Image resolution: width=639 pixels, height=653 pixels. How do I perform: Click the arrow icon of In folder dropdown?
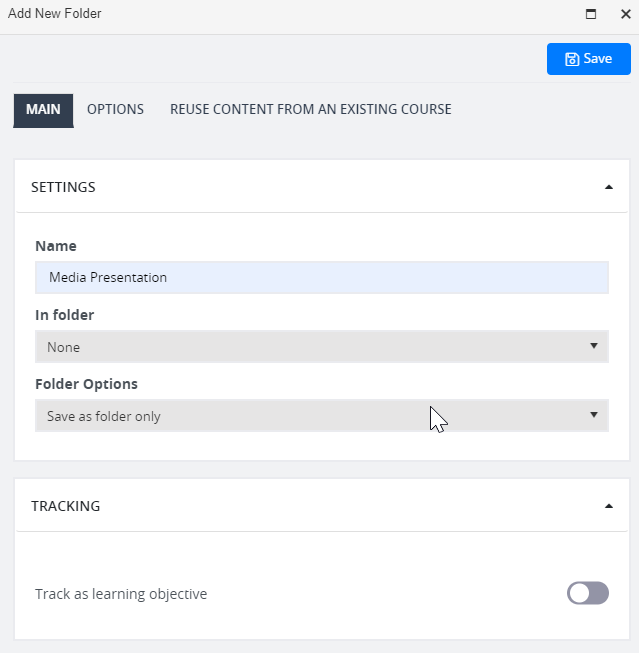click(x=594, y=346)
